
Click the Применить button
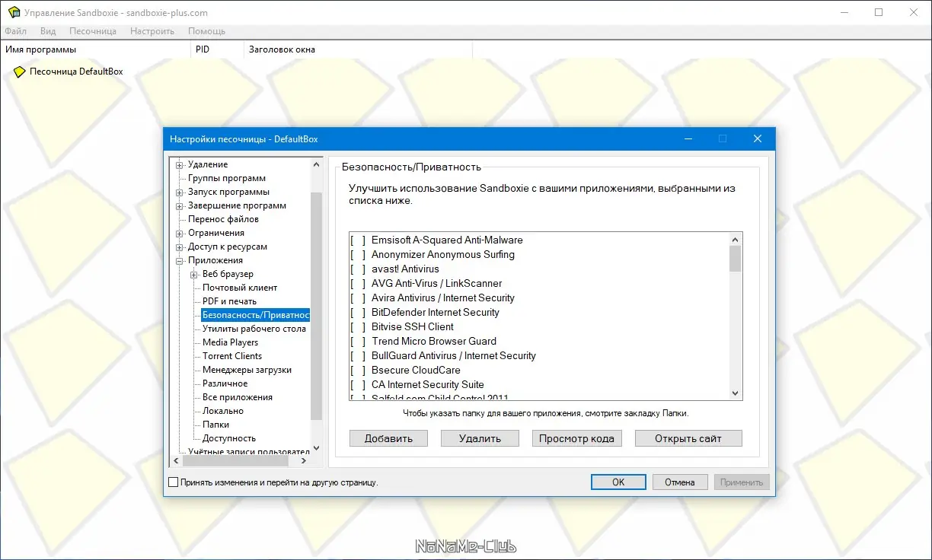point(742,482)
